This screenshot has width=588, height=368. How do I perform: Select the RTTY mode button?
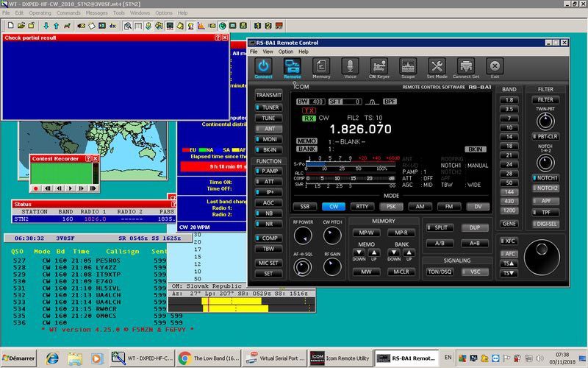[362, 207]
